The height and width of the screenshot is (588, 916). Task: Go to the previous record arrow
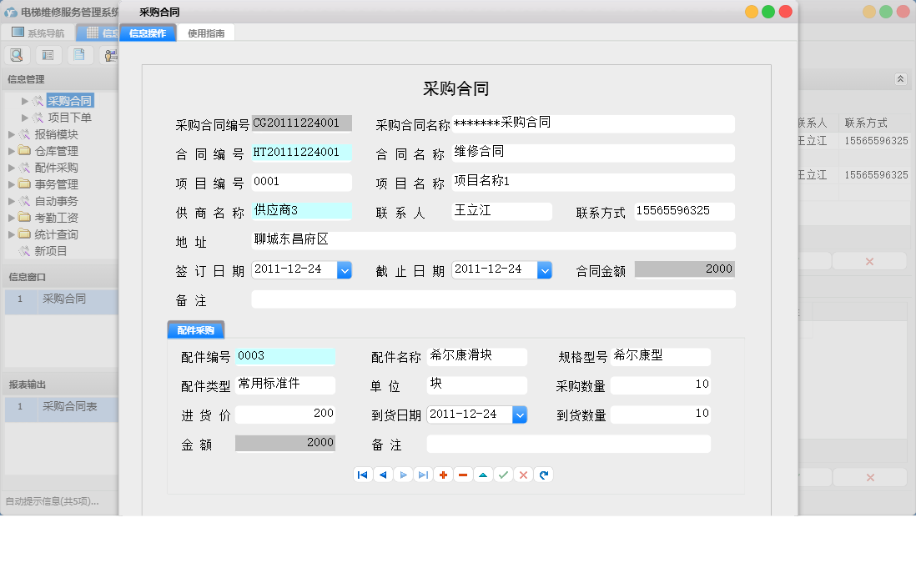383,475
